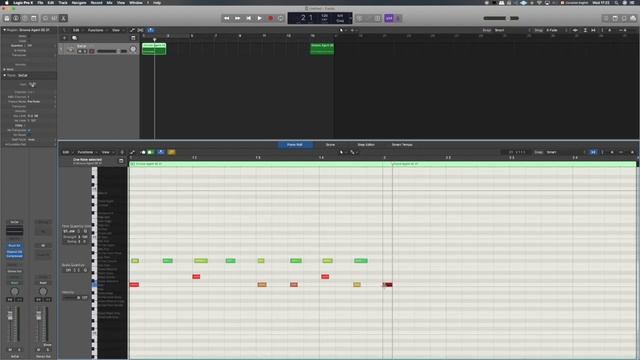Toggle the Inspector button in control bar
Screen dimensions: 640x360
[16, 18]
